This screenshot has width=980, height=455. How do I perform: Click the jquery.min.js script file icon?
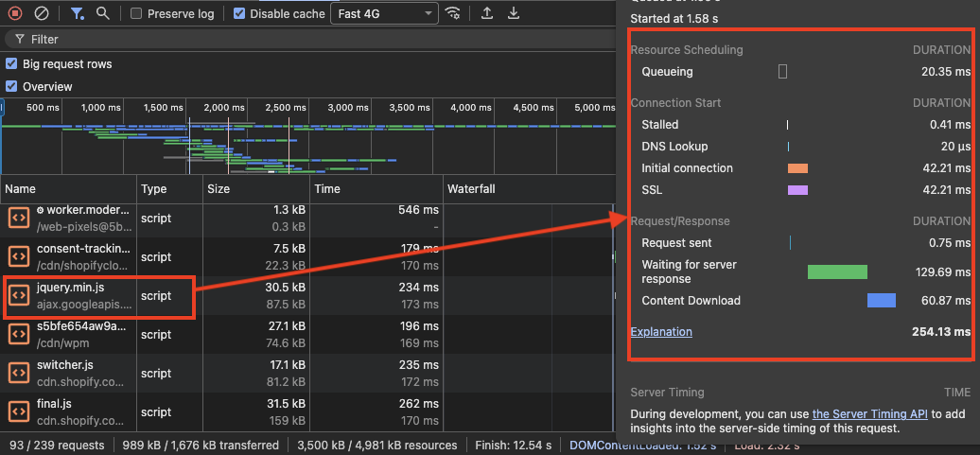(x=19, y=295)
